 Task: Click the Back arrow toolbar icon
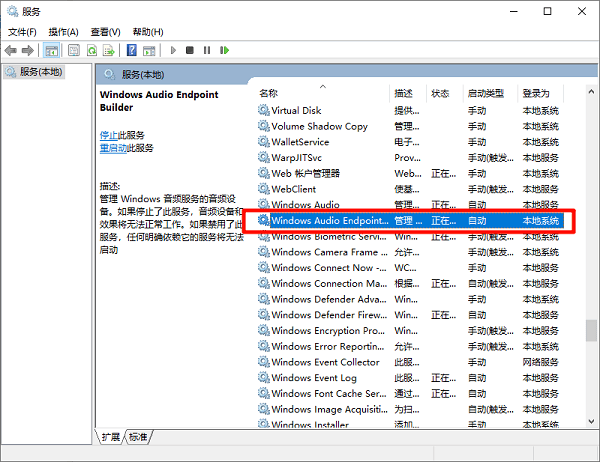pos(10,50)
